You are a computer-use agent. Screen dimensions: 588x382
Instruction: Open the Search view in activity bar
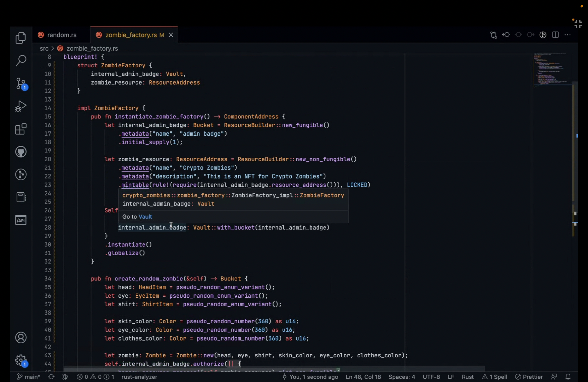(21, 60)
